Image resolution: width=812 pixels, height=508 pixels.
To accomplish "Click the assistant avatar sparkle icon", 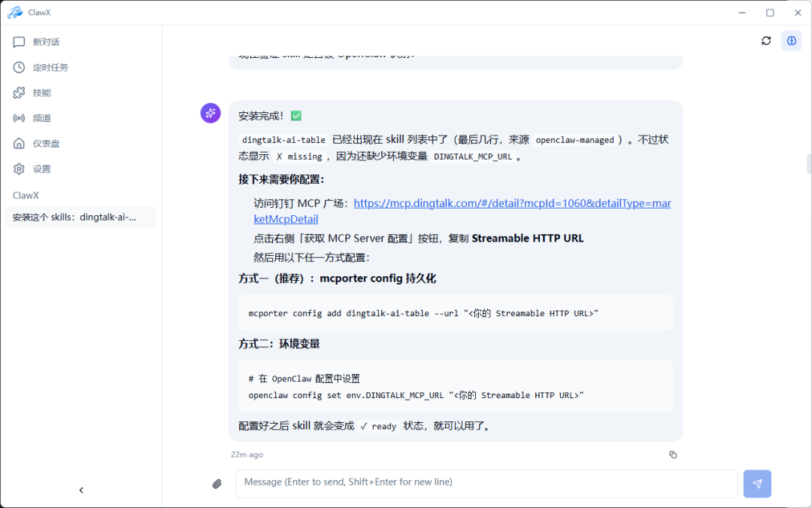I will (211, 113).
